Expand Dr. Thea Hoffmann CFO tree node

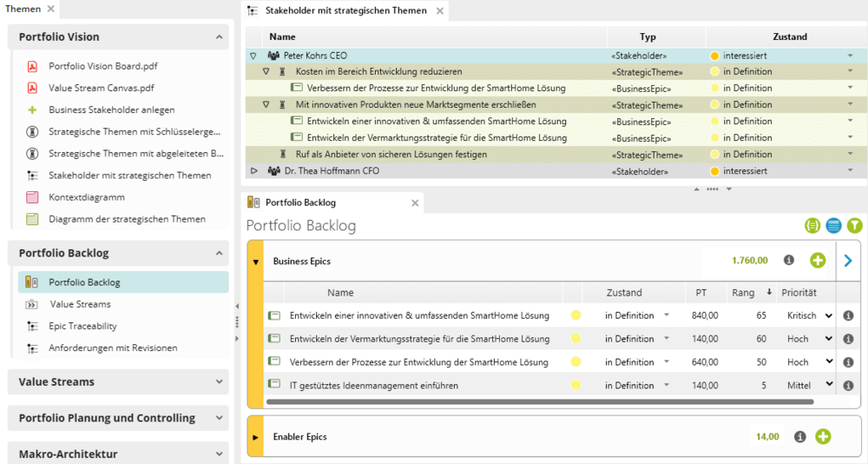(x=254, y=171)
